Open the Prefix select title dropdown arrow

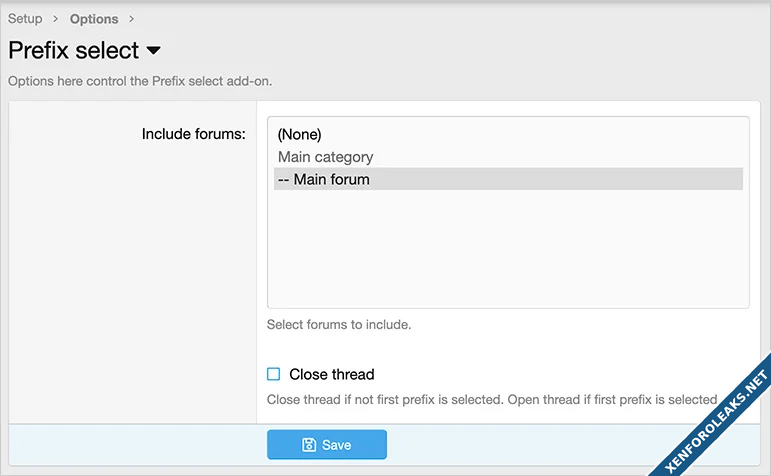coord(153,51)
